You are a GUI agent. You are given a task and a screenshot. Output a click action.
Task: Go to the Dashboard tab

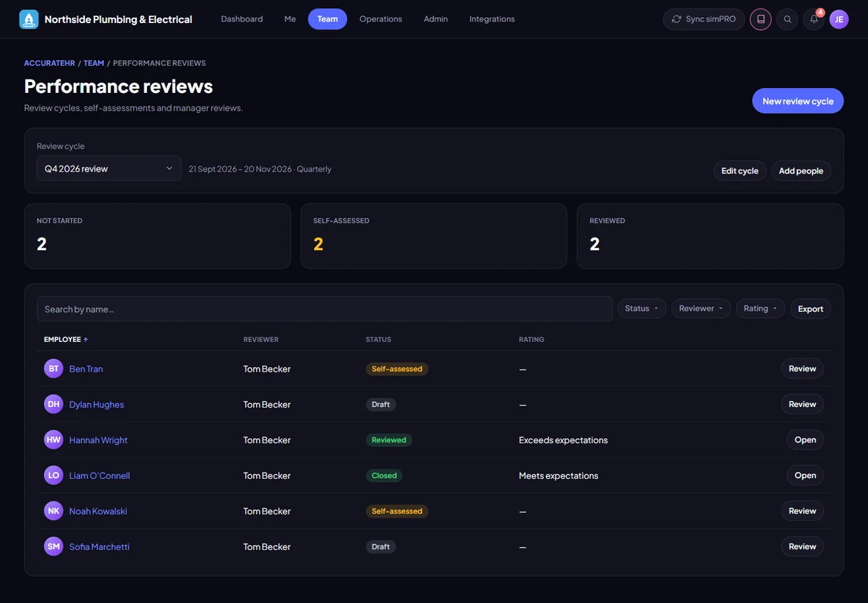coord(242,19)
